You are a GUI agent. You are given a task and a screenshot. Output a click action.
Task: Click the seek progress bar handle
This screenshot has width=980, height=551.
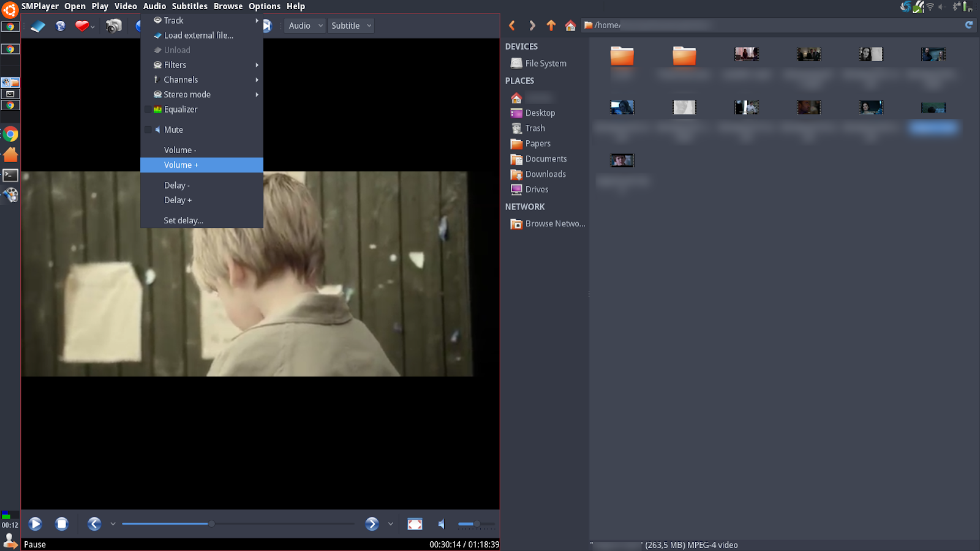tap(211, 523)
